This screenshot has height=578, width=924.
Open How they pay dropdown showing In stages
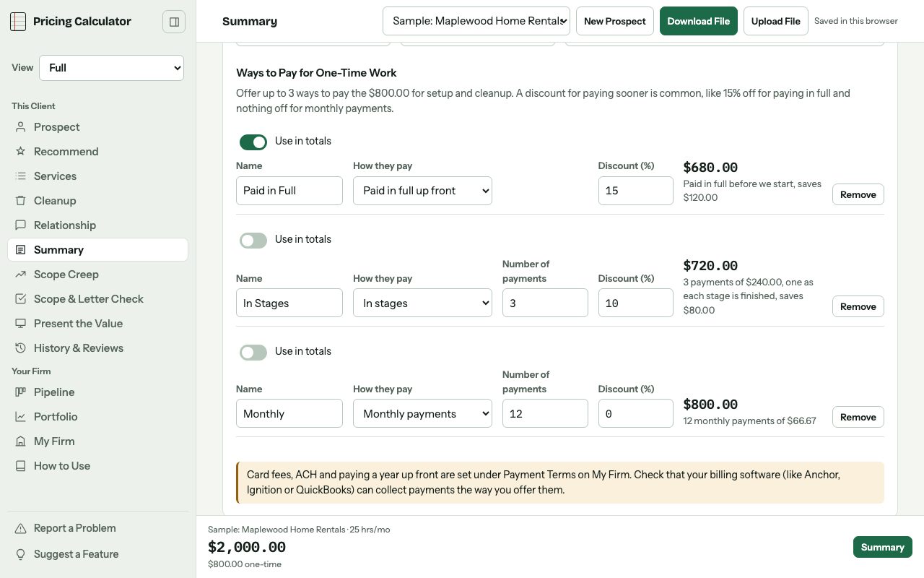(422, 303)
